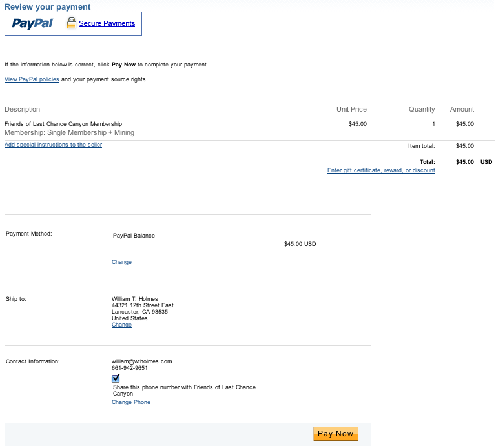Uncheck share phone number checkbox
Image resolution: width=496 pixels, height=448 pixels.
point(116,378)
